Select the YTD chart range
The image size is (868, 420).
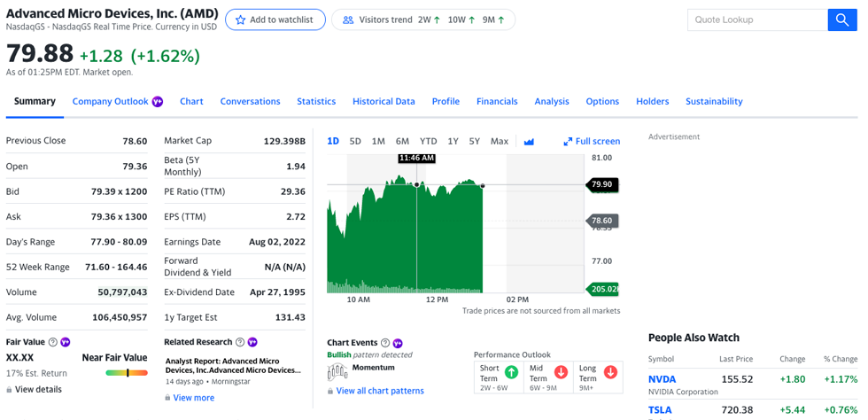(x=429, y=141)
